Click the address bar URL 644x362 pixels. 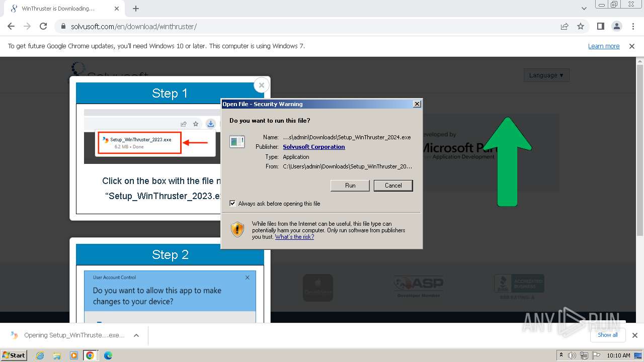point(134,27)
